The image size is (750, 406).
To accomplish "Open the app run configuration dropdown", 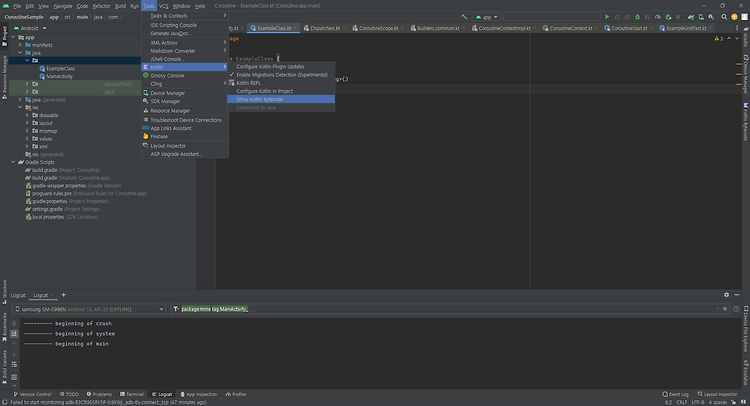I will pyautogui.click(x=486, y=17).
